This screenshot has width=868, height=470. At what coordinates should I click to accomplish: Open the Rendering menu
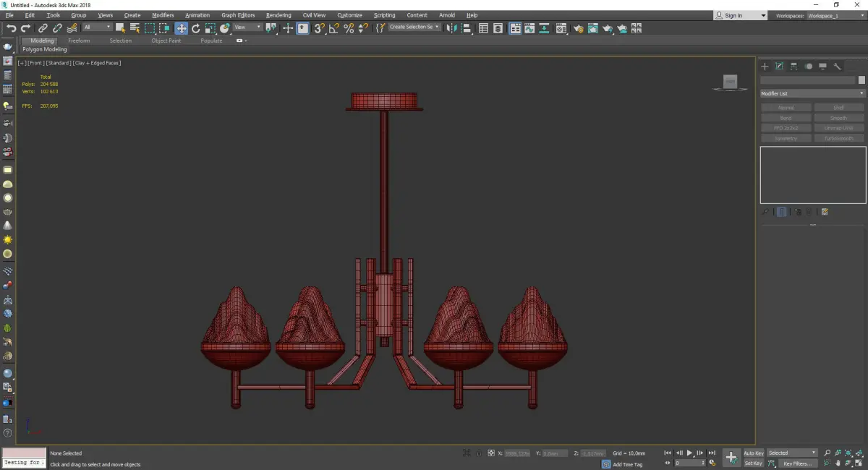(278, 15)
